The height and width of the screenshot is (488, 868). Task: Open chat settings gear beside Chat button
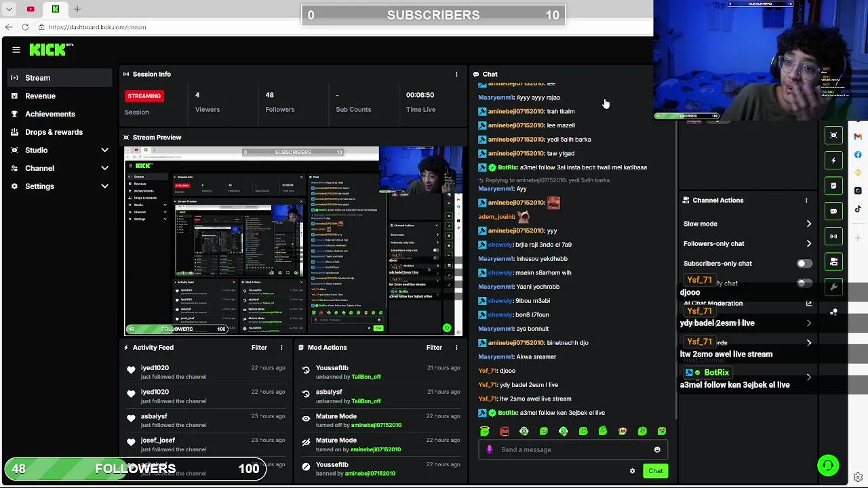click(x=632, y=471)
